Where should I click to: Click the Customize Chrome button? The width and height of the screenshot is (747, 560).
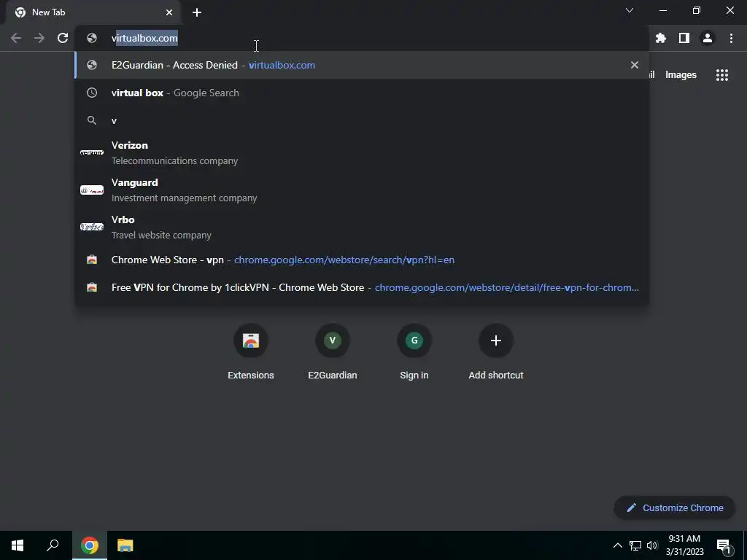(675, 507)
